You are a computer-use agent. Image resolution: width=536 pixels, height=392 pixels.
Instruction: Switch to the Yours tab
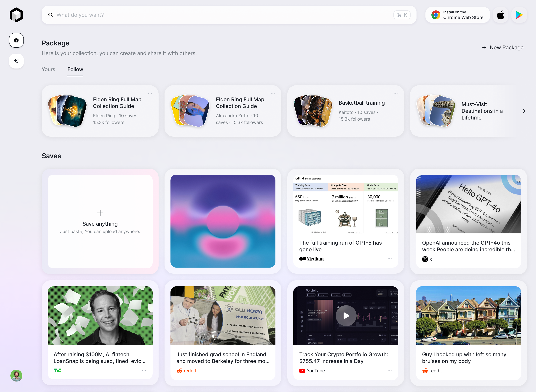point(48,69)
